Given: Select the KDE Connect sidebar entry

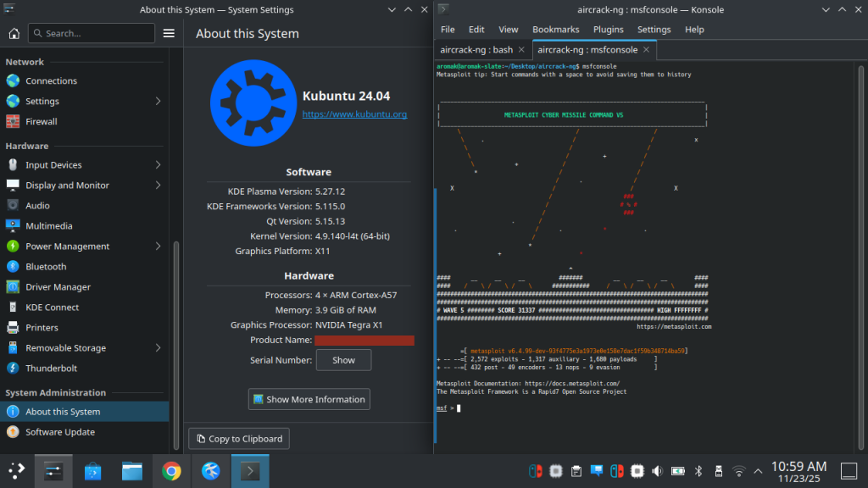Looking at the screenshot, I should click(x=52, y=308).
